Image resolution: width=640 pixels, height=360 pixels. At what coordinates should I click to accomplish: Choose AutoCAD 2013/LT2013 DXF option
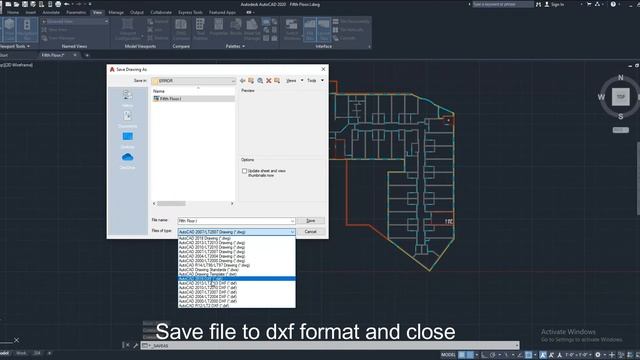[x=236, y=283]
